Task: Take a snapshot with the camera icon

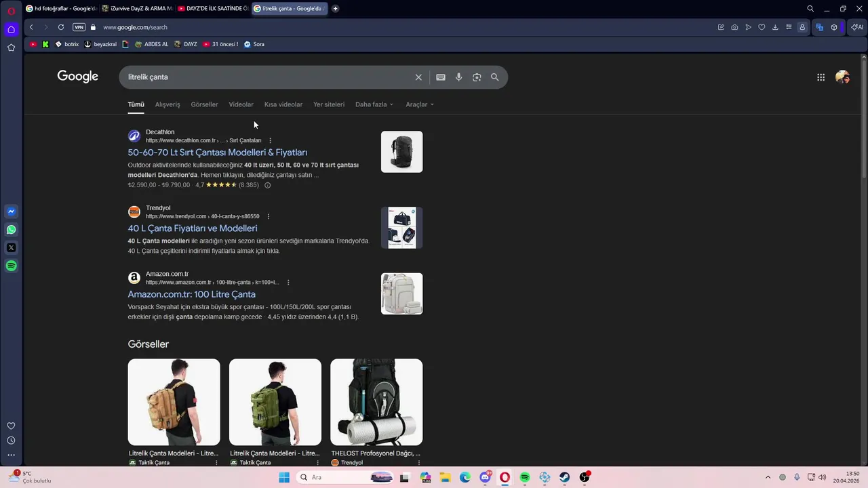Action: [734, 27]
